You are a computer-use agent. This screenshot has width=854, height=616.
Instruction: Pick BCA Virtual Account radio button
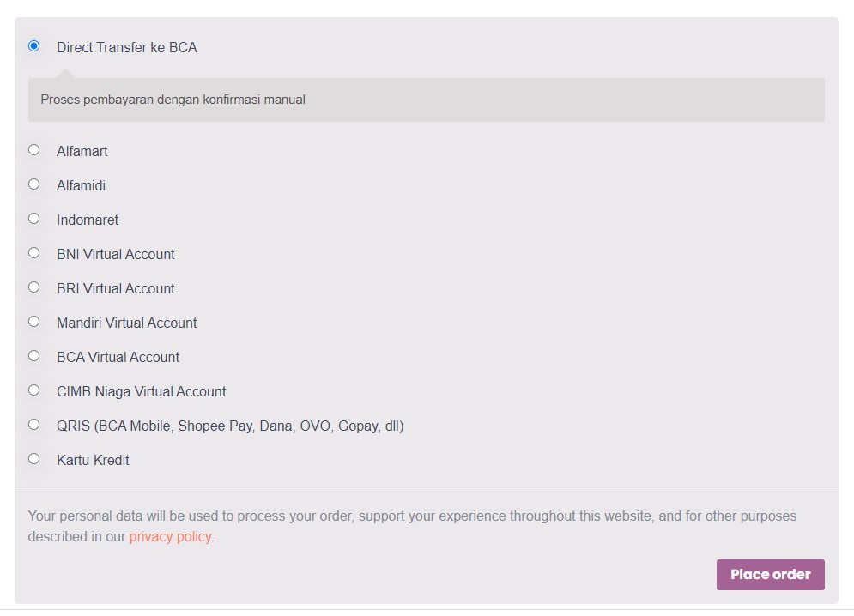33,356
